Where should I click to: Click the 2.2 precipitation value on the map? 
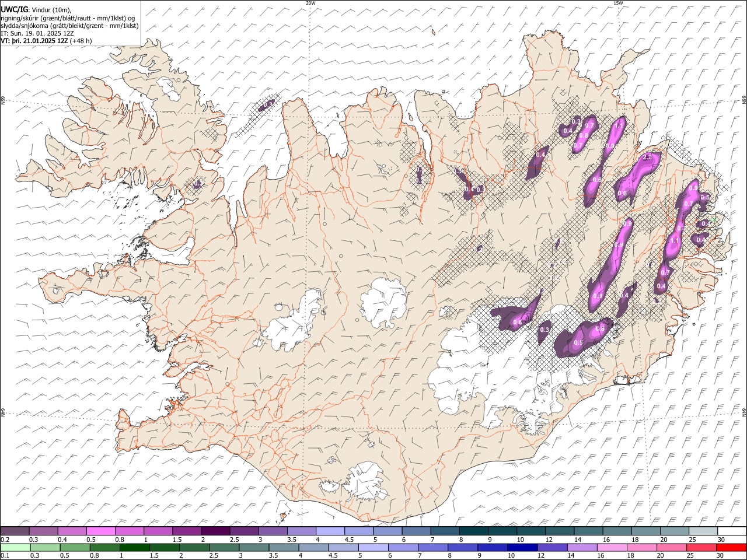click(647, 157)
